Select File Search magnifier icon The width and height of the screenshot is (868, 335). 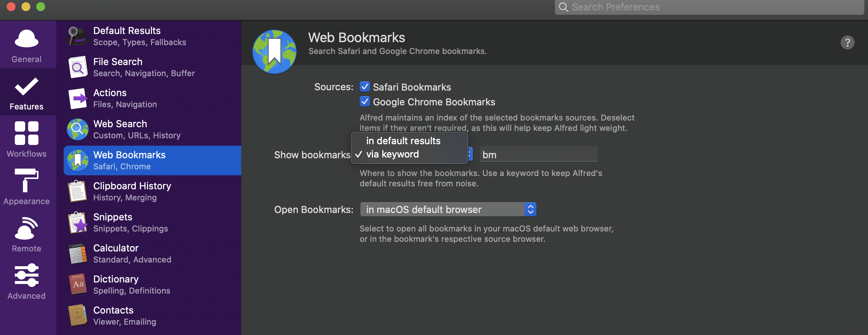78,67
